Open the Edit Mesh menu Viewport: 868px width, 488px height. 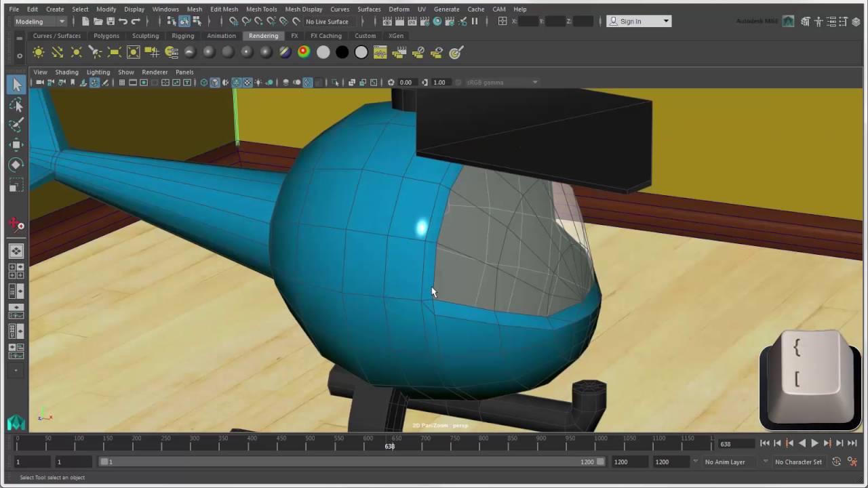224,9
